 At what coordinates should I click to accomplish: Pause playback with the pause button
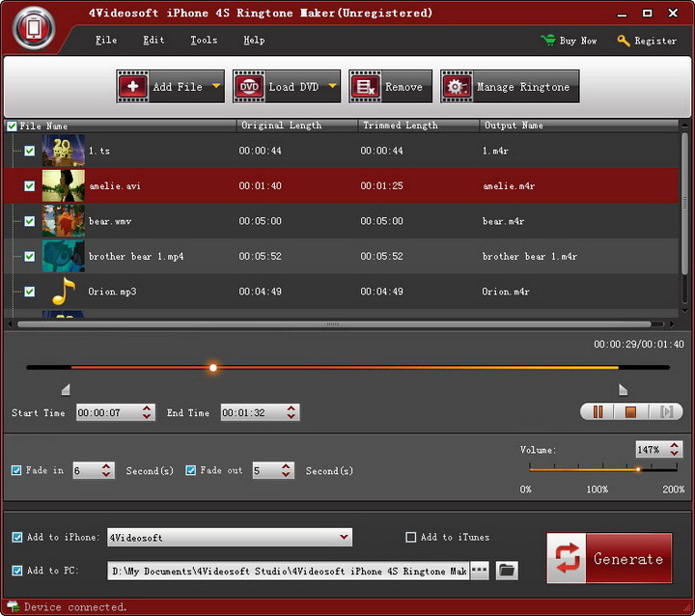click(598, 411)
